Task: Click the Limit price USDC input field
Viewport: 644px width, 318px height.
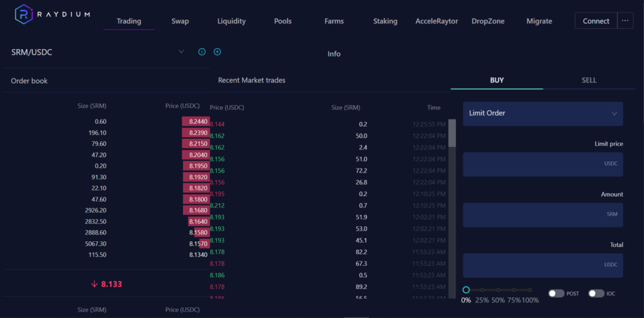Action: pyautogui.click(x=543, y=164)
